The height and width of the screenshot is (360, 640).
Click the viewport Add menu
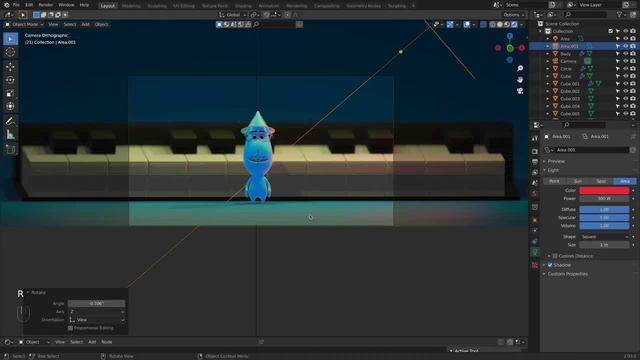pos(85,24)
